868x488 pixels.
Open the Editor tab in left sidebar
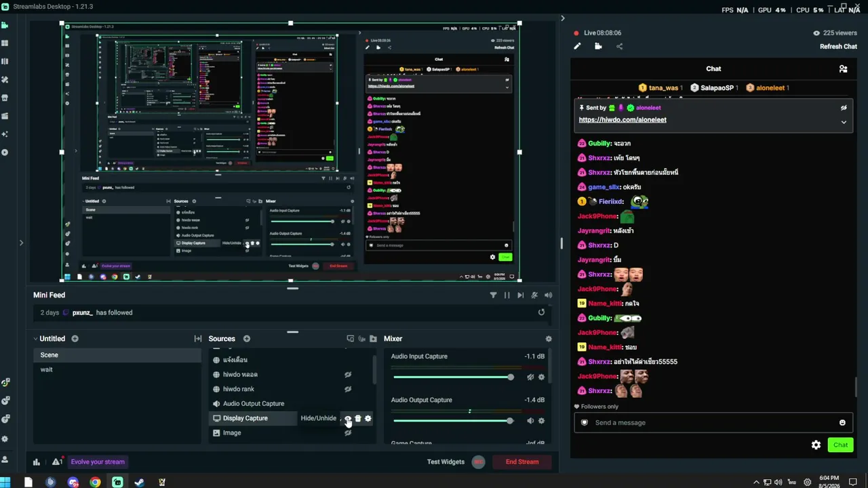[5, 25]
